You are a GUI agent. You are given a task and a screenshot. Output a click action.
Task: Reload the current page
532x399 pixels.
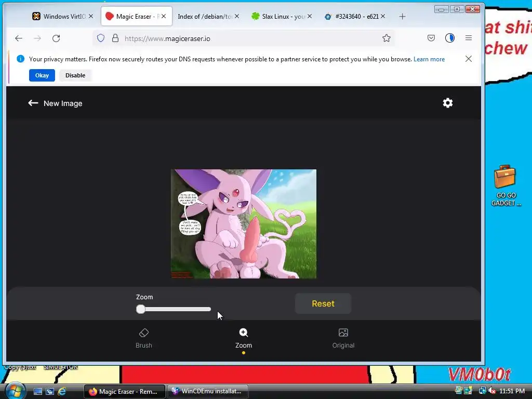point(56,38)
